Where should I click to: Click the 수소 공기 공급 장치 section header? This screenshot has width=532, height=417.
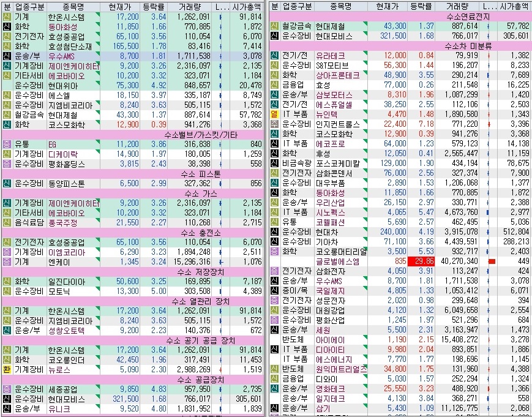(201, 340)
